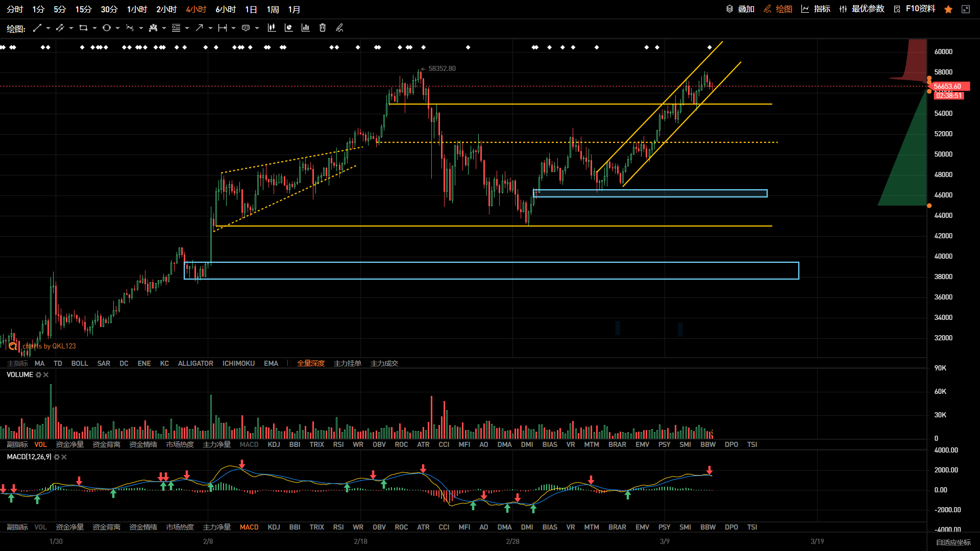Switch to the 1日 timeframe tab
The height and width of the screenshot is (551, 980).
point(251,9)
